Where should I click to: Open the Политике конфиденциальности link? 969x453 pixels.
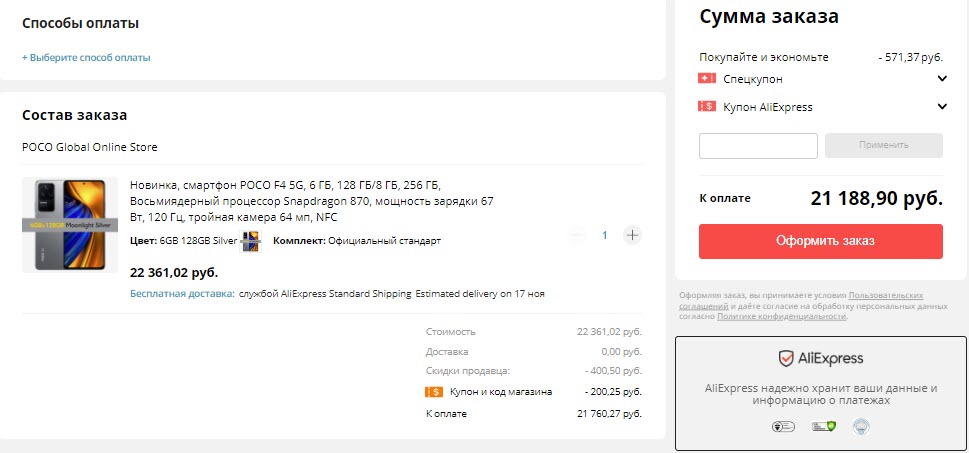pos(781,316)
